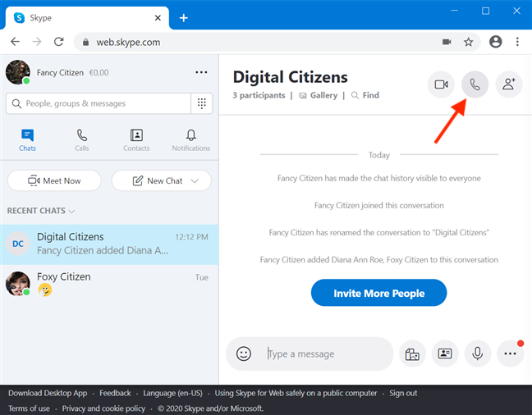This screenshot has width=532, height=415.
Task: Click Fancy Citizen profile name
Action: 60,72
